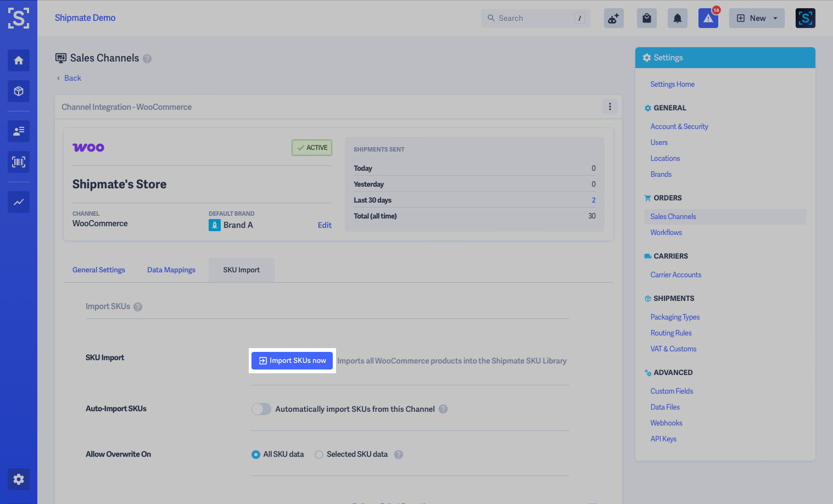Image resolution: width=833 pixels, height=504 pixels.
Task: Open the Shipmate logo in sidebar
Action: point(19,18)
